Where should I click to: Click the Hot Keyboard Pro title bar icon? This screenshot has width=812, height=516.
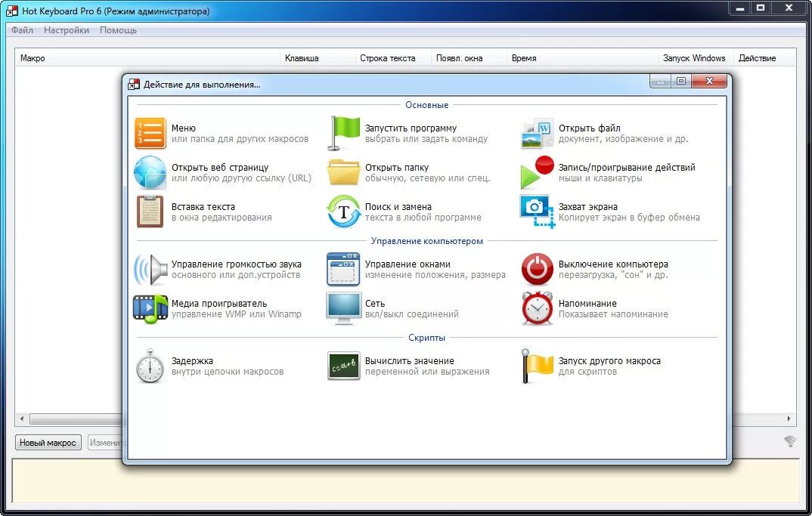point(12,11)
